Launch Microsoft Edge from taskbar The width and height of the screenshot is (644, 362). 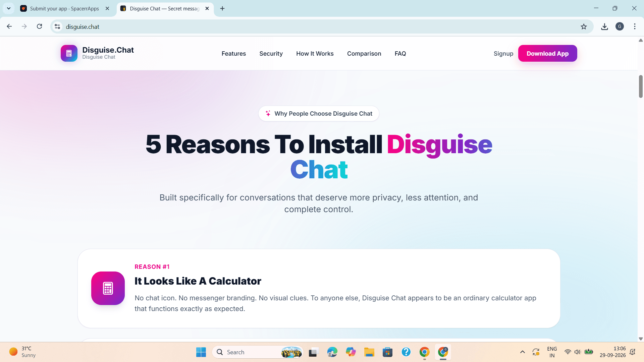coord(332,352)
